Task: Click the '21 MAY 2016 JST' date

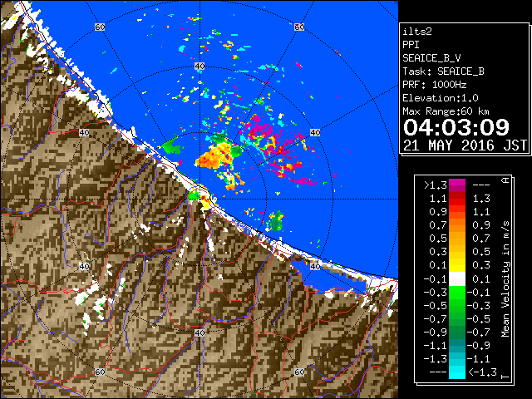Action: click(465, 145)
